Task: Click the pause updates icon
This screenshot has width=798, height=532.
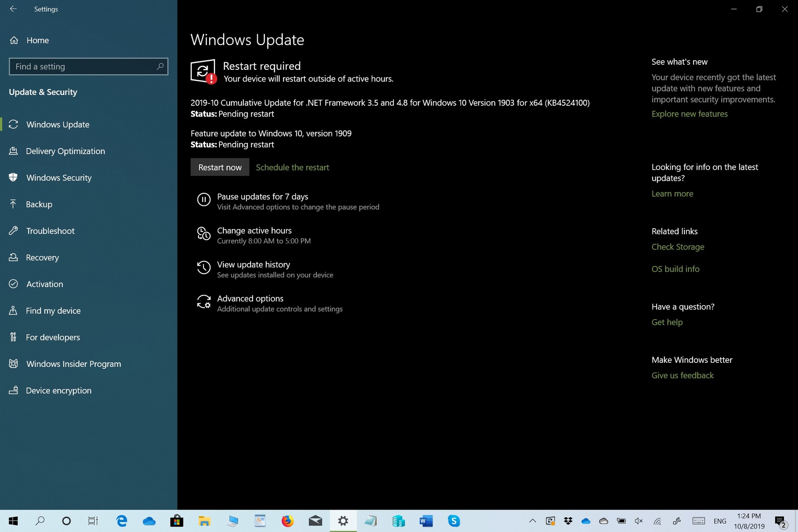Action: tap(204, 199)
